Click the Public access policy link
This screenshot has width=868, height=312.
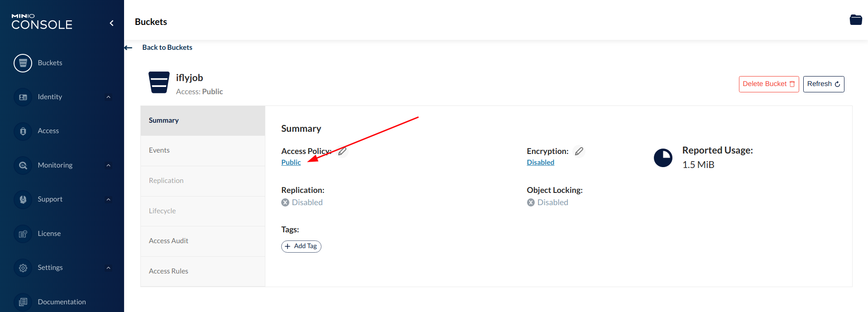point(291,163)
